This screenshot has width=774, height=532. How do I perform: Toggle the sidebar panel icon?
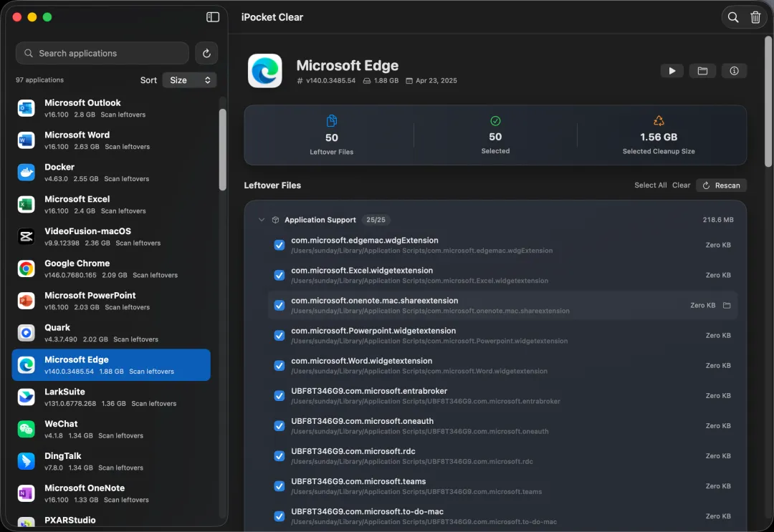(x=213, y=17)
